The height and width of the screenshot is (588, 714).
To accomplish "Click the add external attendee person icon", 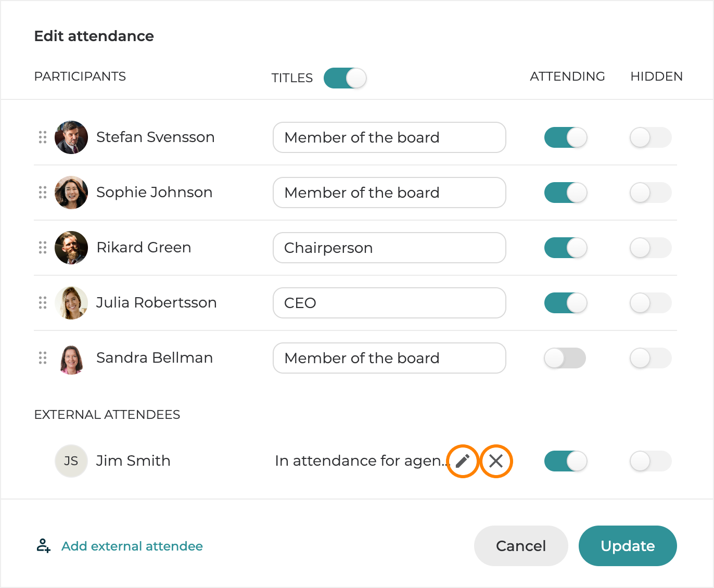I will pos(43,546).
